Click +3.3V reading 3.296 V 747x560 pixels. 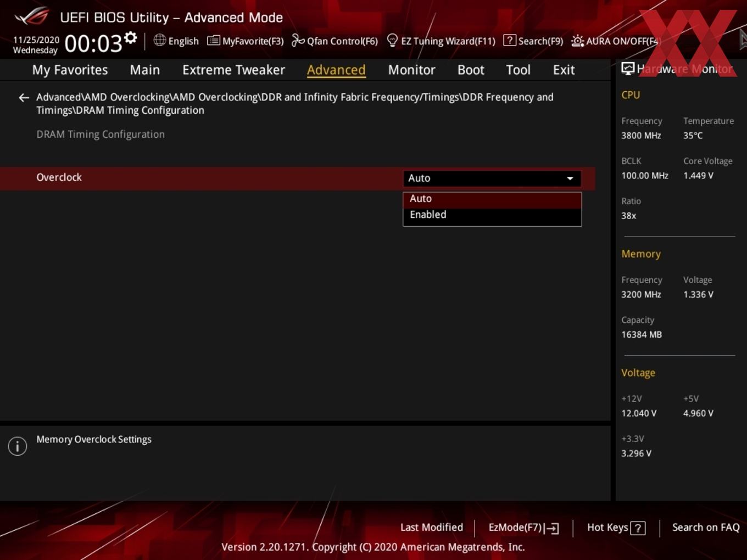click(x=636, y=453)
